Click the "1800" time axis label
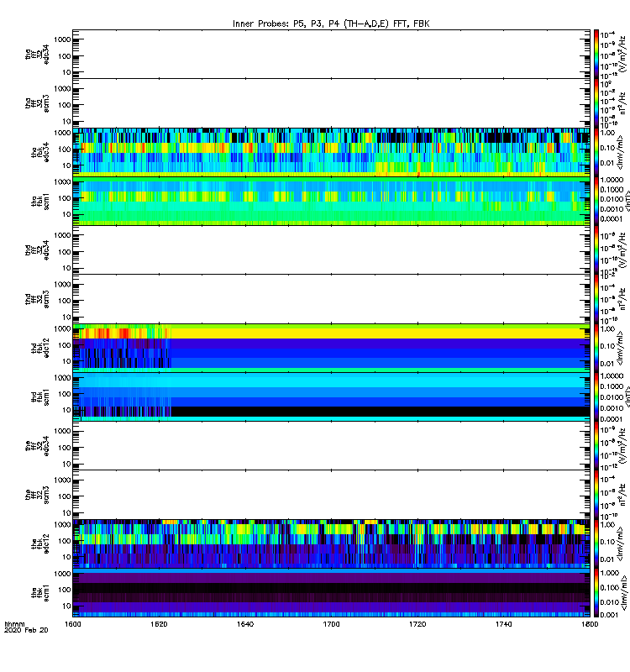The height and width of the screenshot is (672, 630). (x=590, y=624)
